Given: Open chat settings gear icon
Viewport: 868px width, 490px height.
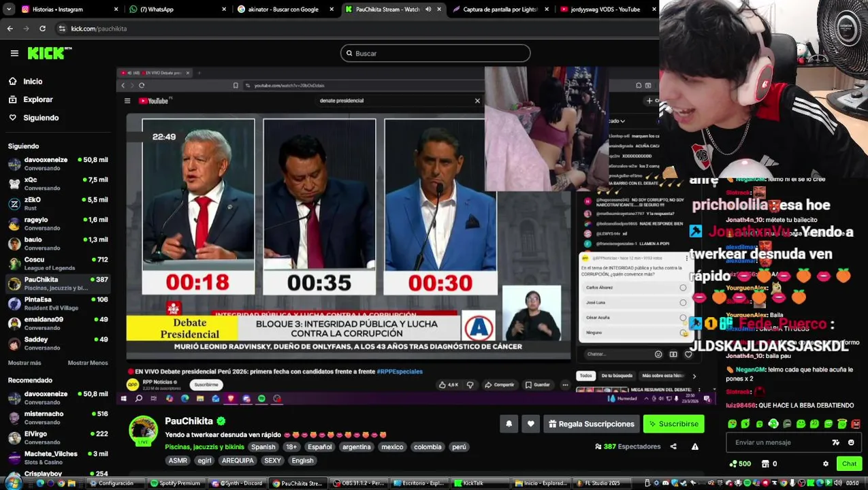Looking at the screenshot, I should [x=826, y=464].
